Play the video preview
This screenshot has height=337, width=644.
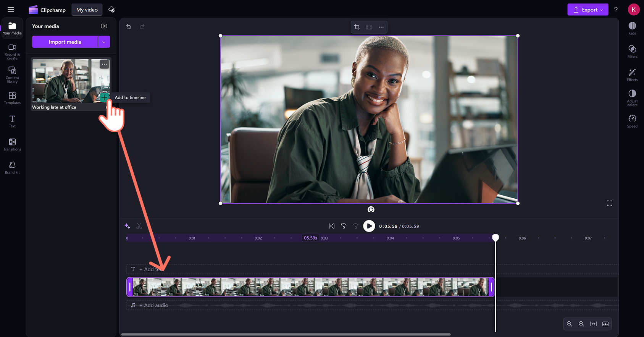coord(369,226)
